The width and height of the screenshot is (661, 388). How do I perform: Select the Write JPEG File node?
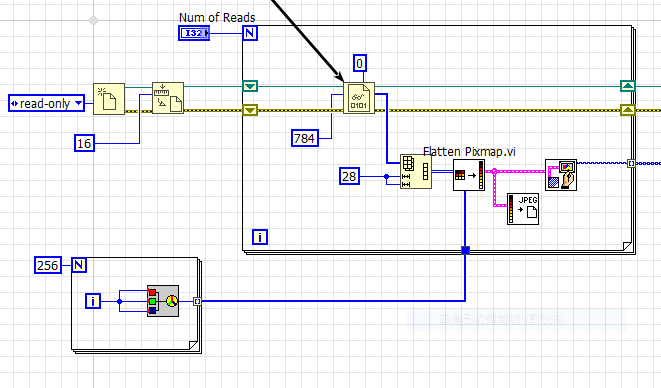pos(523,209)
